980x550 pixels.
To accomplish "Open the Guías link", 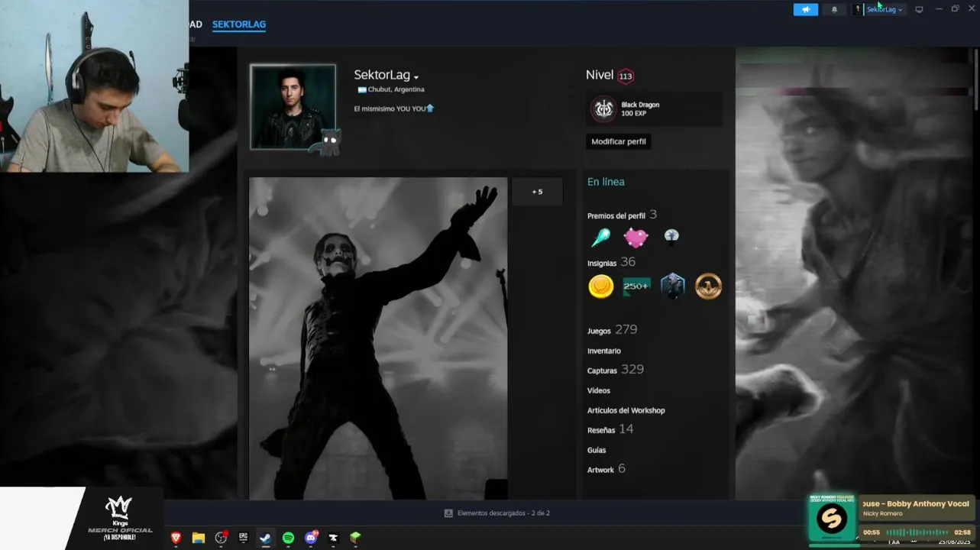I will [x=597, y=450].
